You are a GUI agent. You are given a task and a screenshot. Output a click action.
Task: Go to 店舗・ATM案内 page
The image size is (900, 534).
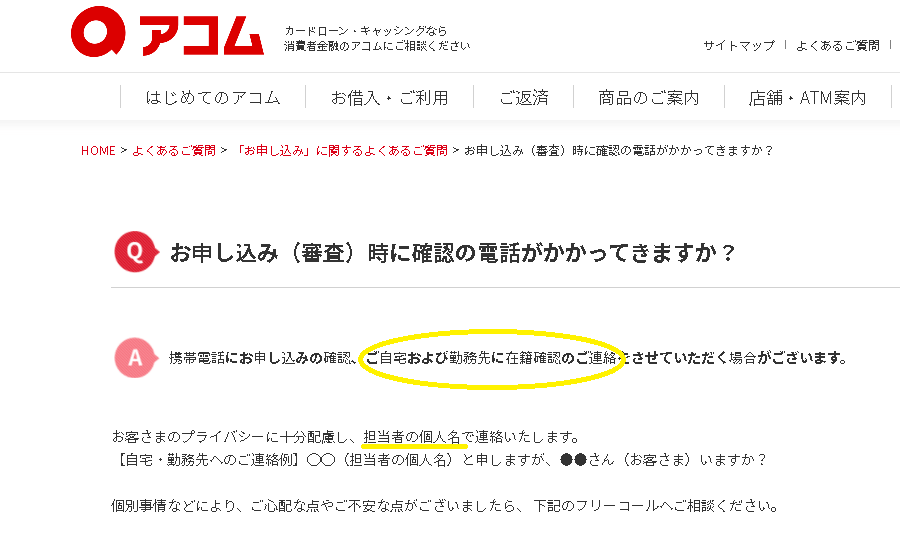click(x=807, y=98)
